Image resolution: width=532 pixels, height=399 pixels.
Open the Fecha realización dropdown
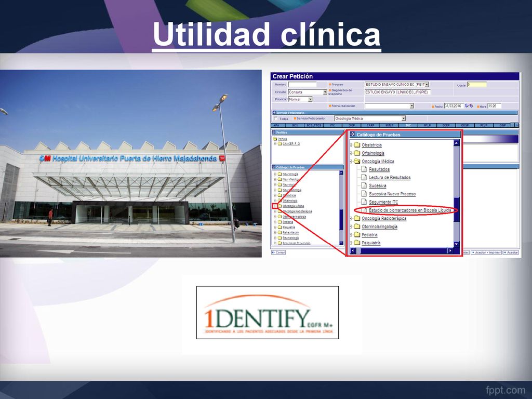[x=412, y=106]
